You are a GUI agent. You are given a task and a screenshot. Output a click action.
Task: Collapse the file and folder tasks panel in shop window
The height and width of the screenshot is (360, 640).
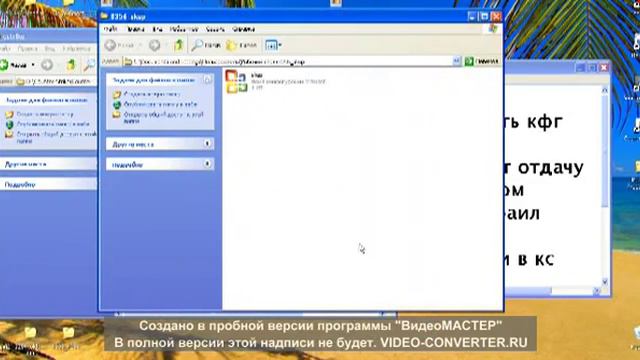[207, 80]
